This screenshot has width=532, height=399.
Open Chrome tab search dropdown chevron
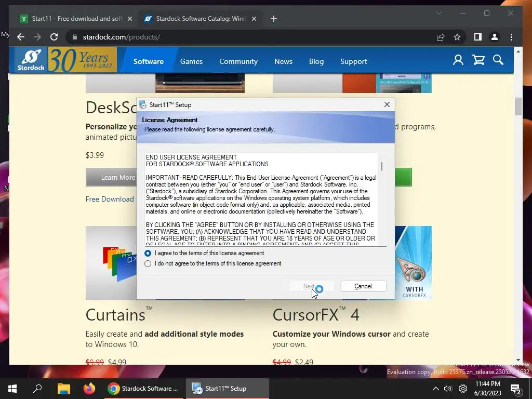click(x=438, y=13)
